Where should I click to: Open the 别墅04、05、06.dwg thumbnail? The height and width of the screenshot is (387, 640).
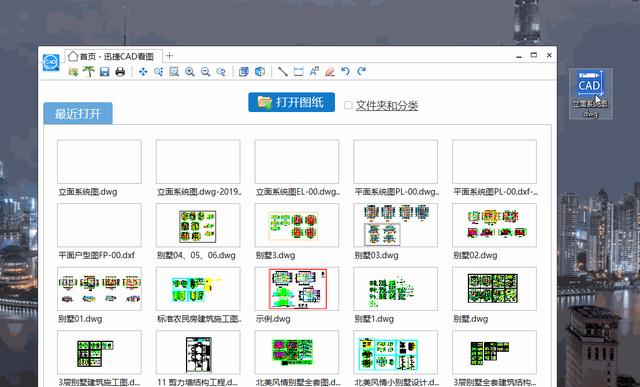[x=198, y=225]
